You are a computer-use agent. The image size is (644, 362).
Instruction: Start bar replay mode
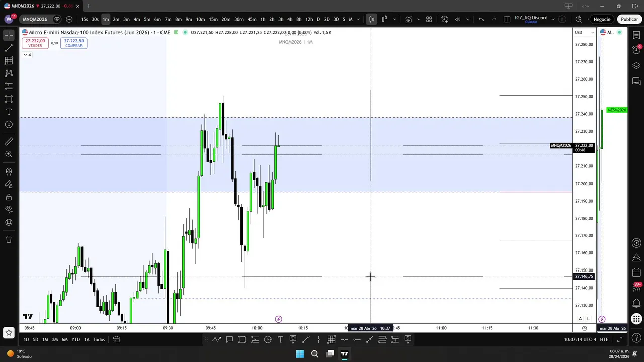(458, 19)
